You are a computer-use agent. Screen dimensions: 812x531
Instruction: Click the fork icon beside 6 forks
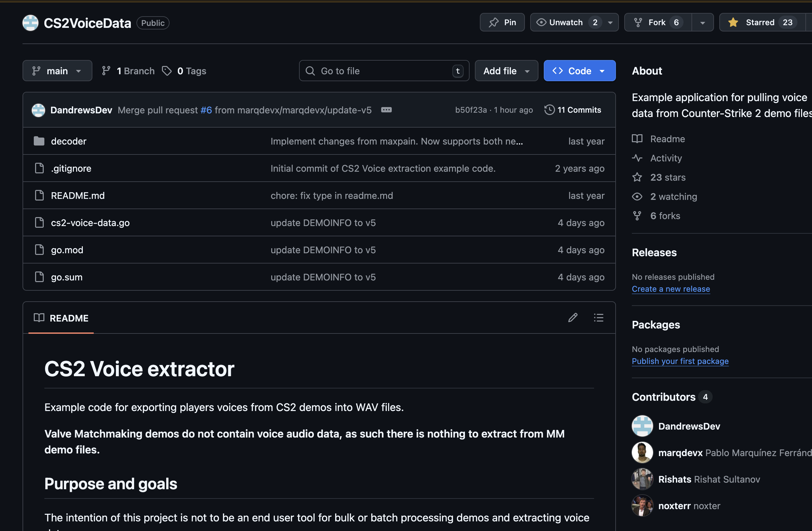pyautogui.click(x=637, y=216)
